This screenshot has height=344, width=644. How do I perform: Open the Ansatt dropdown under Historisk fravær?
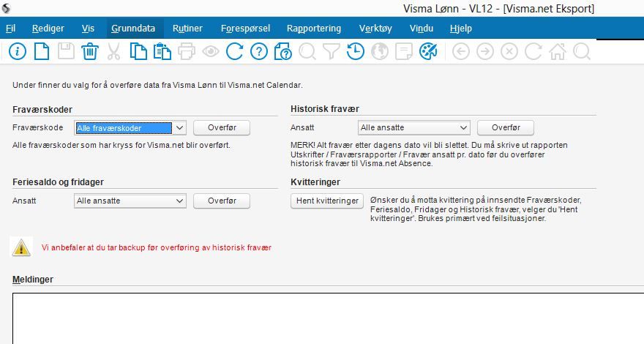[x=414, y=128]
